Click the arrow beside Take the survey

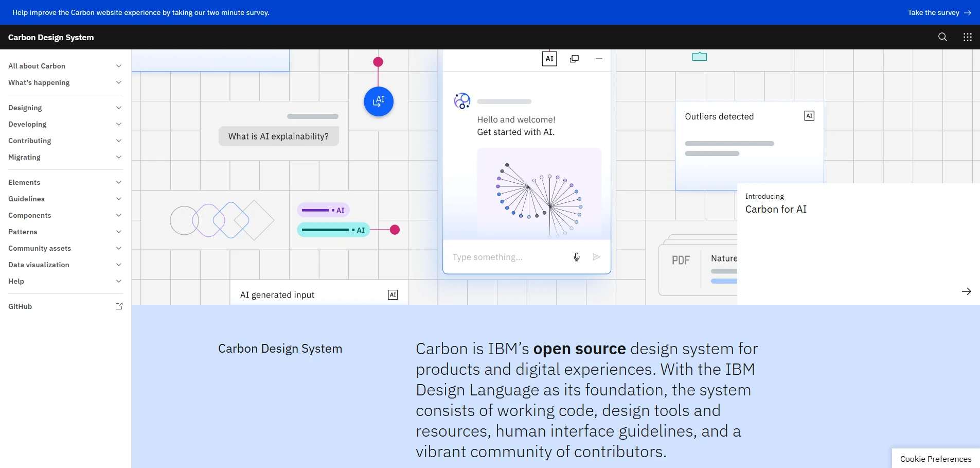tap(968, 12)
